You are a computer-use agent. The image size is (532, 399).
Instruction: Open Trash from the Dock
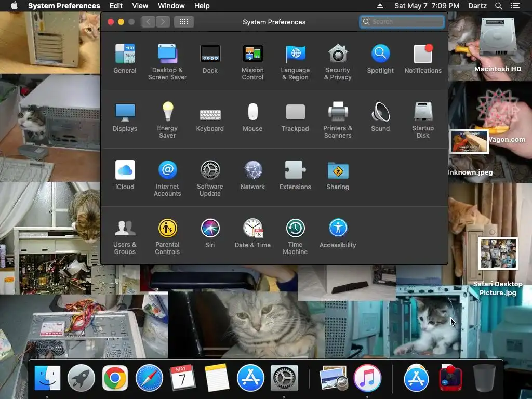pos(484,378)
